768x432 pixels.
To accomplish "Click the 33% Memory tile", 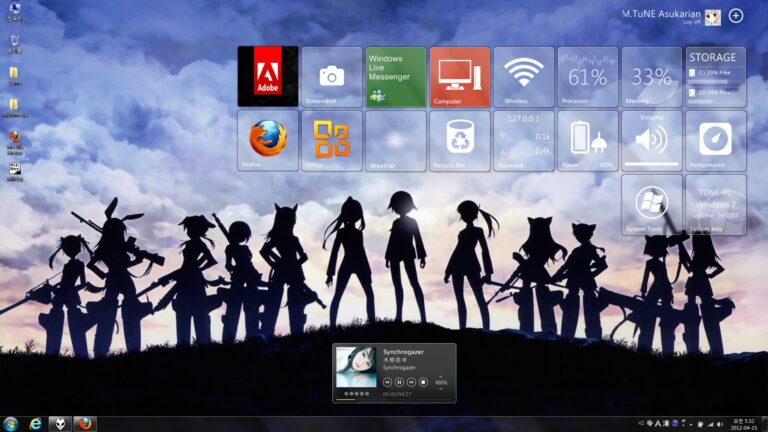I will pyautogui.click(x=651, y=76).
